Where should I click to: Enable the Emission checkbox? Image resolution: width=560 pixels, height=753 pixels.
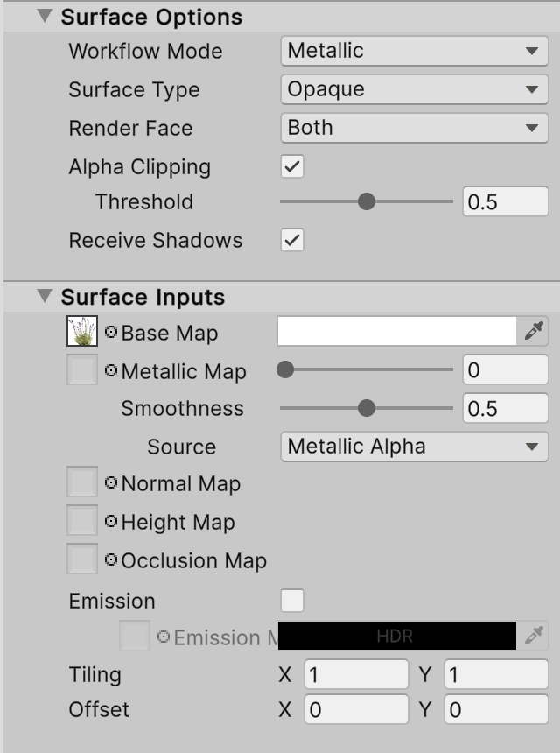pos(292,601)
